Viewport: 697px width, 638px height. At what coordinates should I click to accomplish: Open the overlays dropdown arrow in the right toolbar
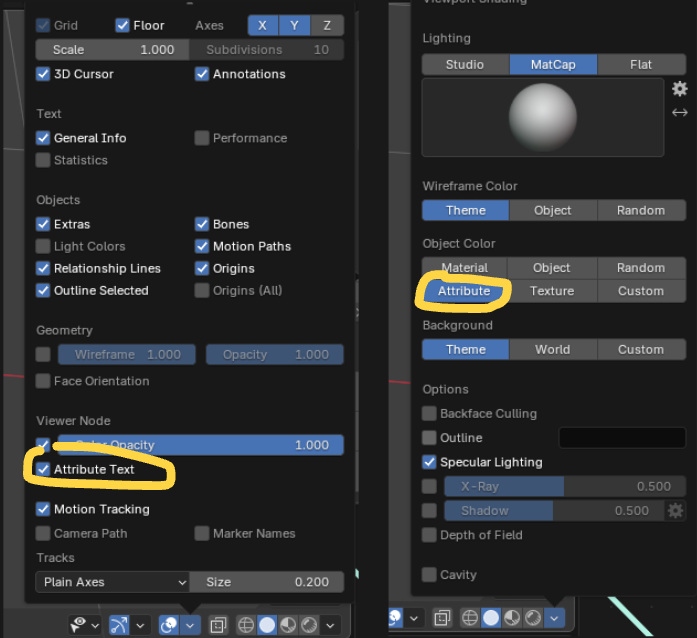click(x=414, y=618)
